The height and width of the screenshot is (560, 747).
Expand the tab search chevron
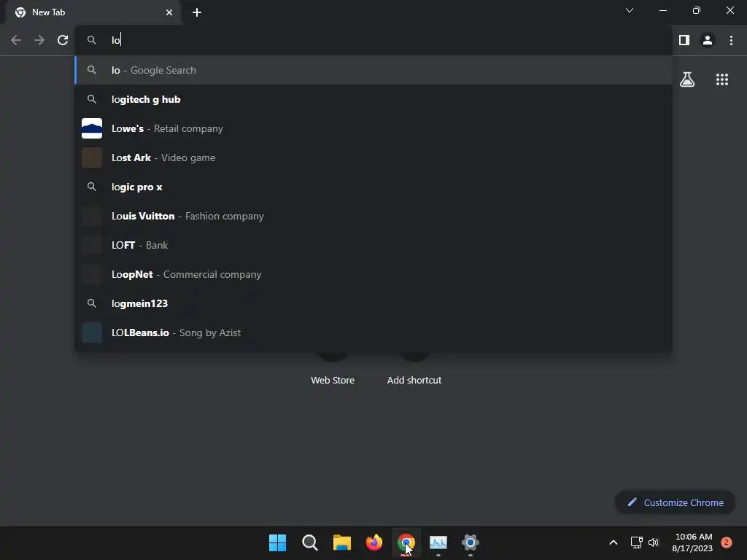[630, 10]
